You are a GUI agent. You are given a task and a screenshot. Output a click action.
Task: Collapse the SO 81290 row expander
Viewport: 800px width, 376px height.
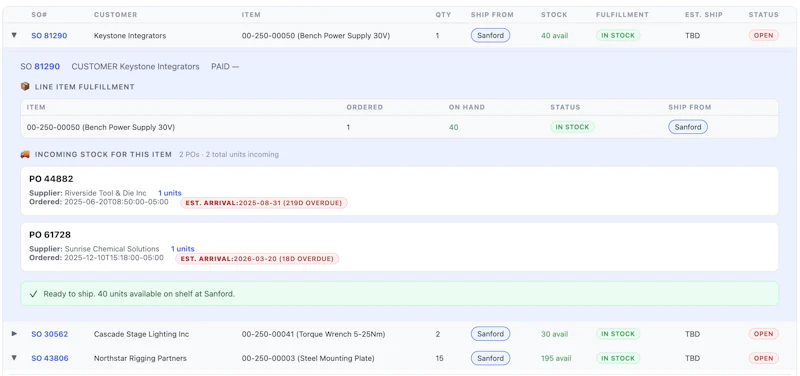(x=14, y=35)
